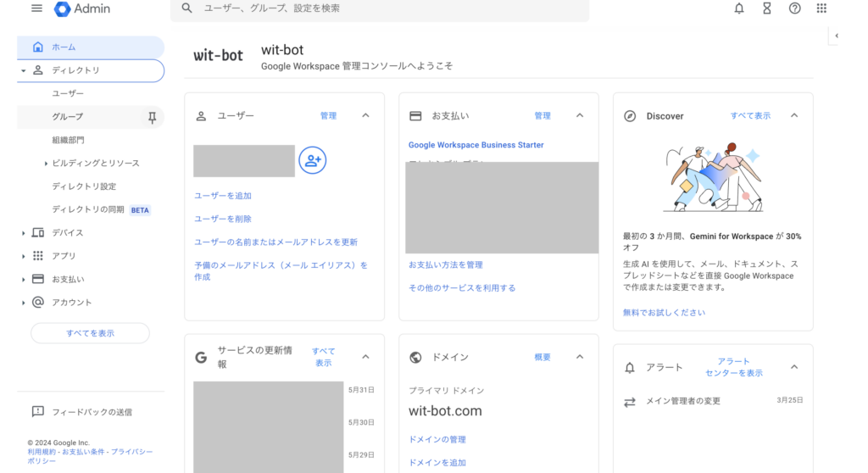Collapse the ユーザー card

365,116
